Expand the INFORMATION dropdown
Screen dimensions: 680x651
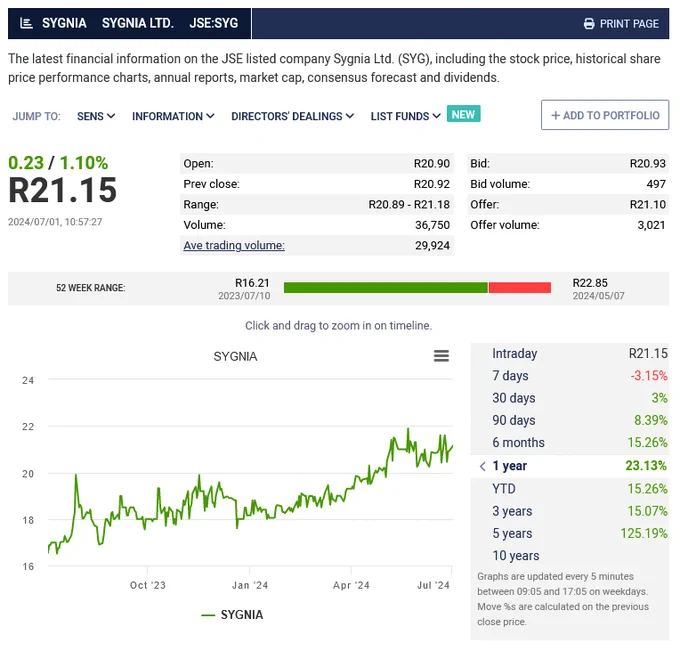pyautogui.click(x=173, y=116)
